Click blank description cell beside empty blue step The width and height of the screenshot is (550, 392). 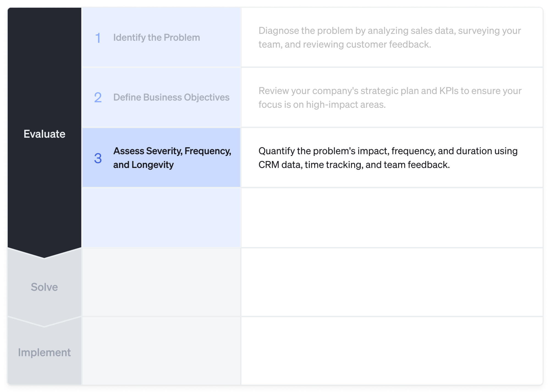coord(392,218)
